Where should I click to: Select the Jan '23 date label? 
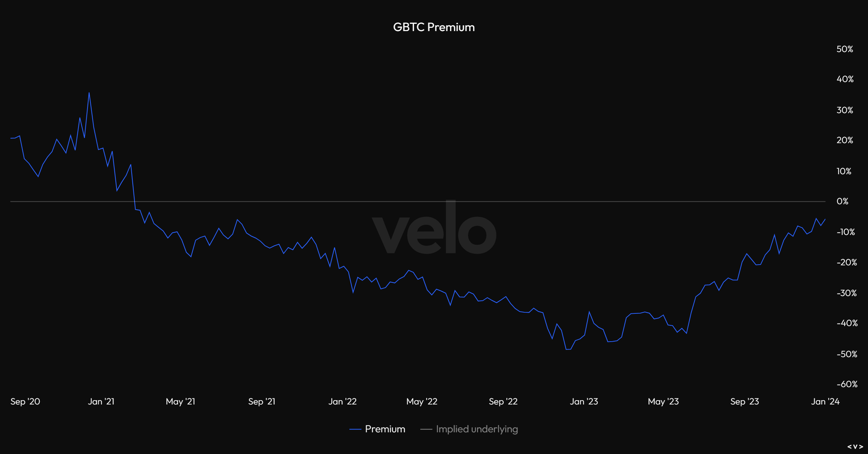pyautogui.click(x=584, y=402)
